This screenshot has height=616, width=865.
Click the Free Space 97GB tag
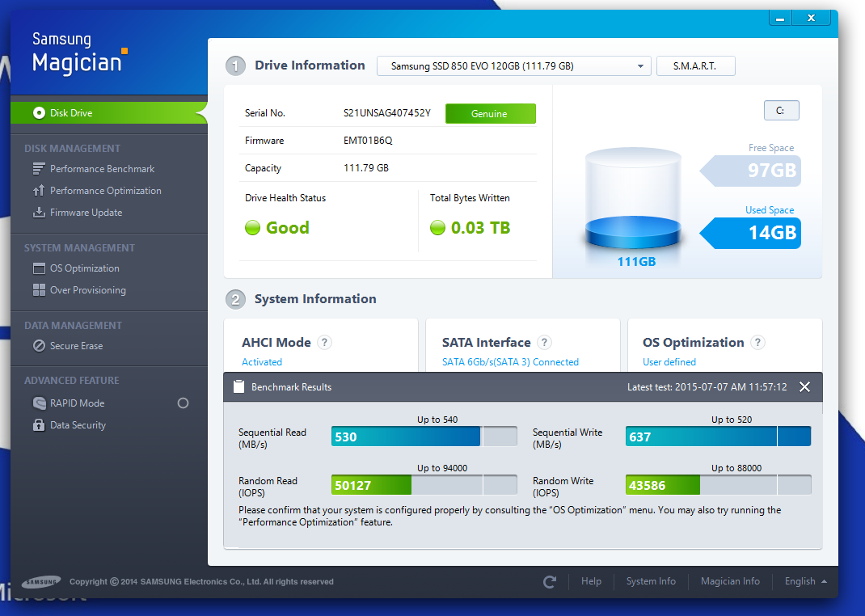point(750,171)
